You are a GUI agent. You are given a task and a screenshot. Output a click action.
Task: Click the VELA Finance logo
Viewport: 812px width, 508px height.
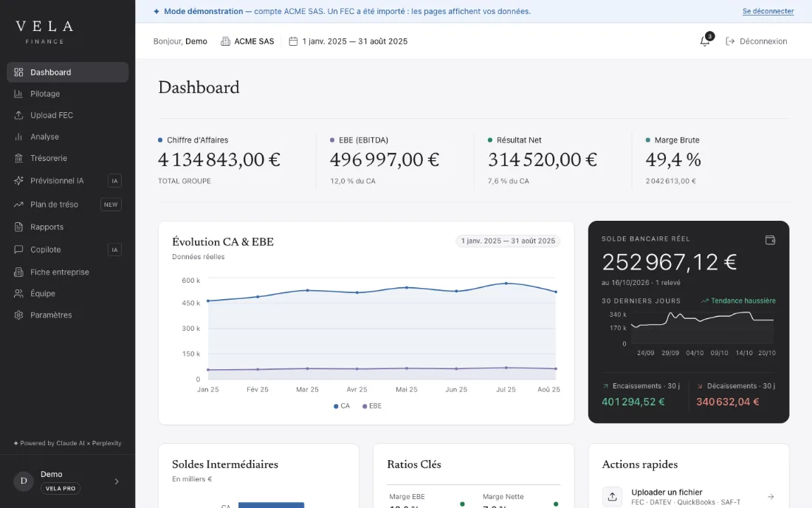[x=44, y=32]
